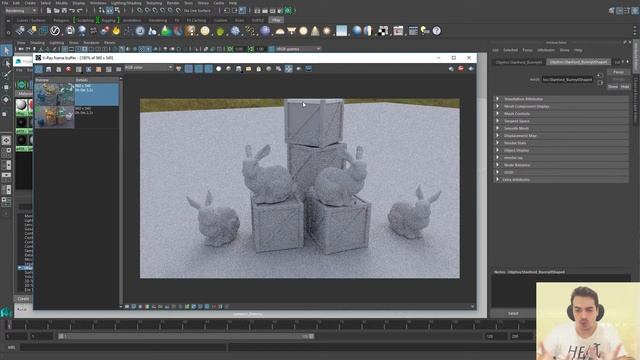Click the light bulb shelf icon
Viewport: 640px width, 360px height.
tap(425, 31)
